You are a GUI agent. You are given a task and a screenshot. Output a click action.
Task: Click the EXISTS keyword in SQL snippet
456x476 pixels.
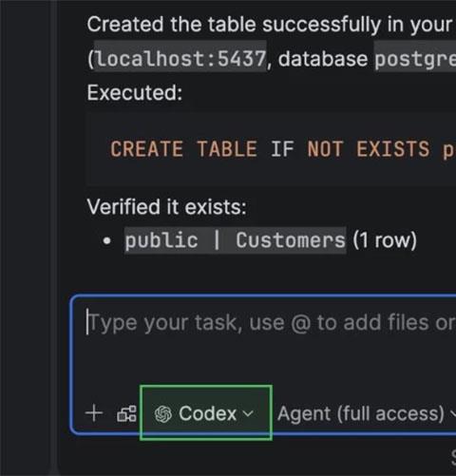(x=393, y=149)
